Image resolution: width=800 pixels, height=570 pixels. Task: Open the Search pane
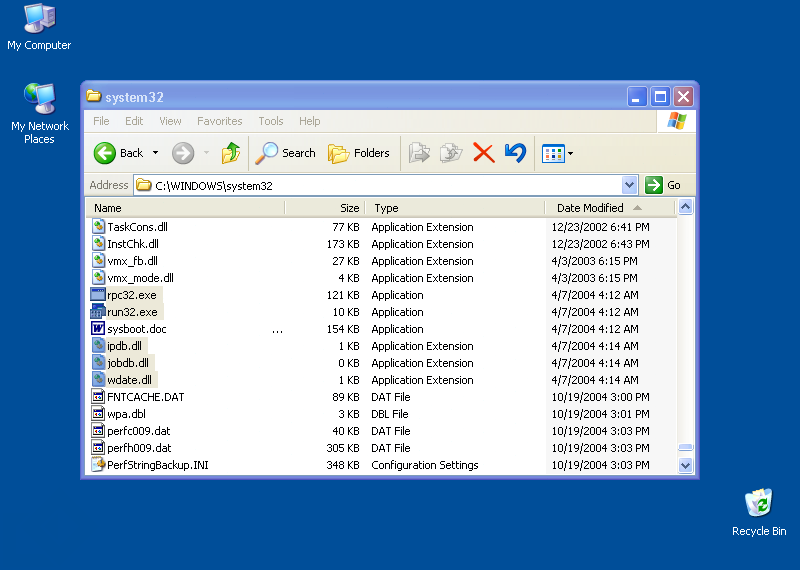pos(285,153)
